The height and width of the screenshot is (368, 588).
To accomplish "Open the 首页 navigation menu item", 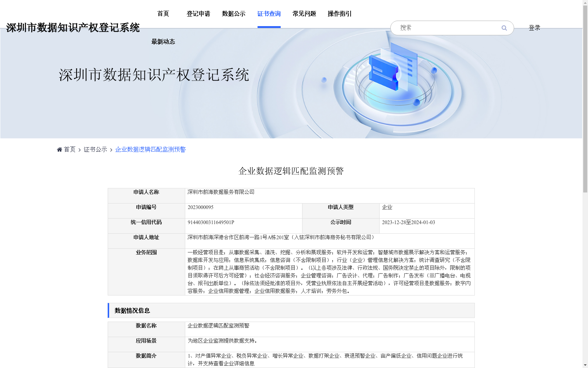I will coord(163,14).
